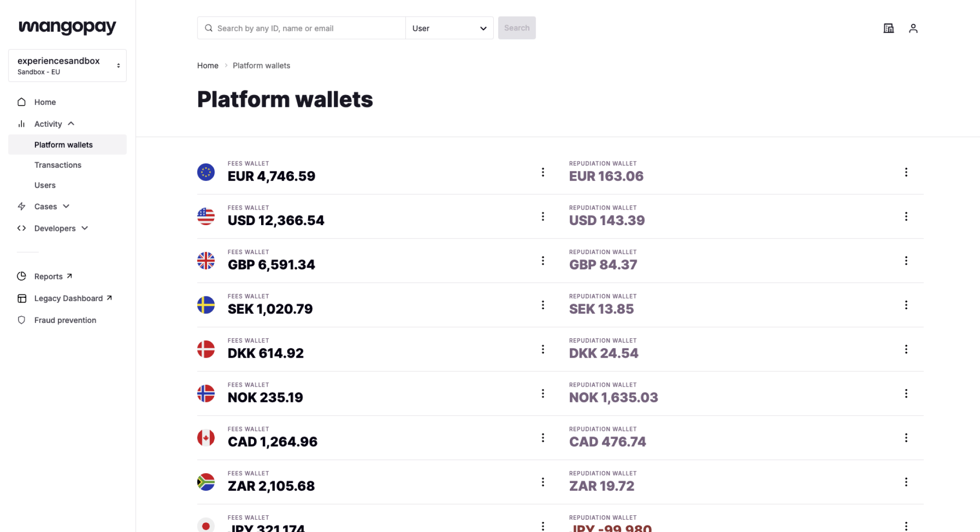Collapse the Activity section chevron
Viewport: 980px width, 532px height.
click(71, 123)
